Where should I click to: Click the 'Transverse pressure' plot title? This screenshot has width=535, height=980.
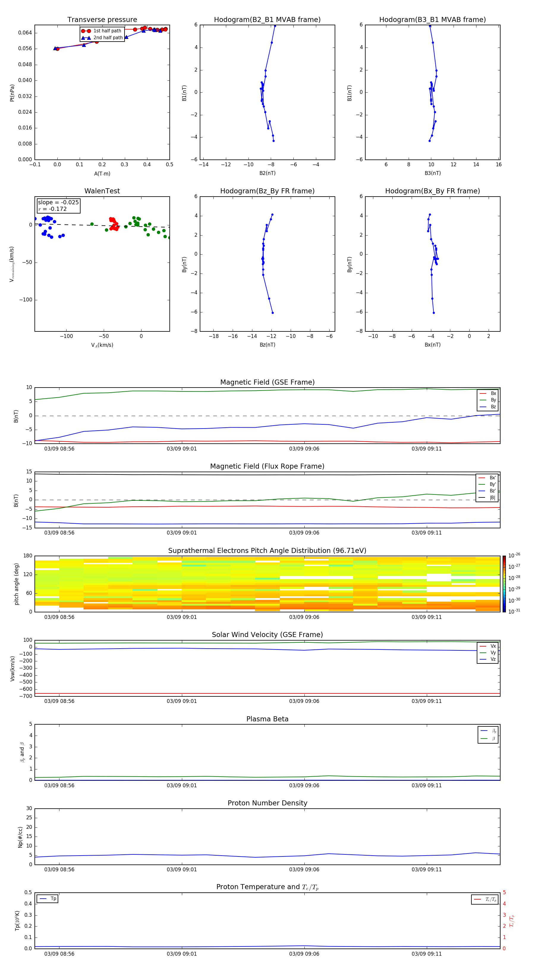coord(102,20)
